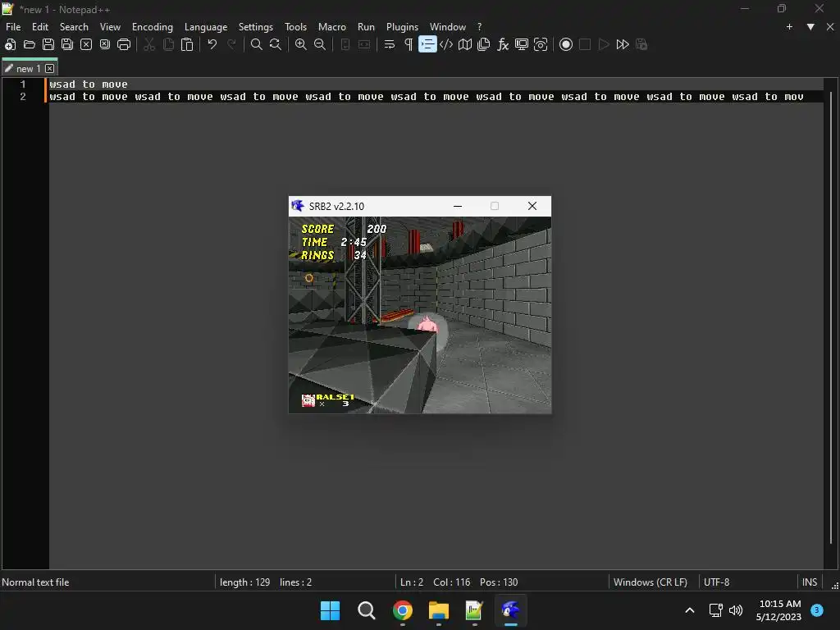Toggle word wrap in toolbar
This screenshot has width=840, height=630.
390,44
